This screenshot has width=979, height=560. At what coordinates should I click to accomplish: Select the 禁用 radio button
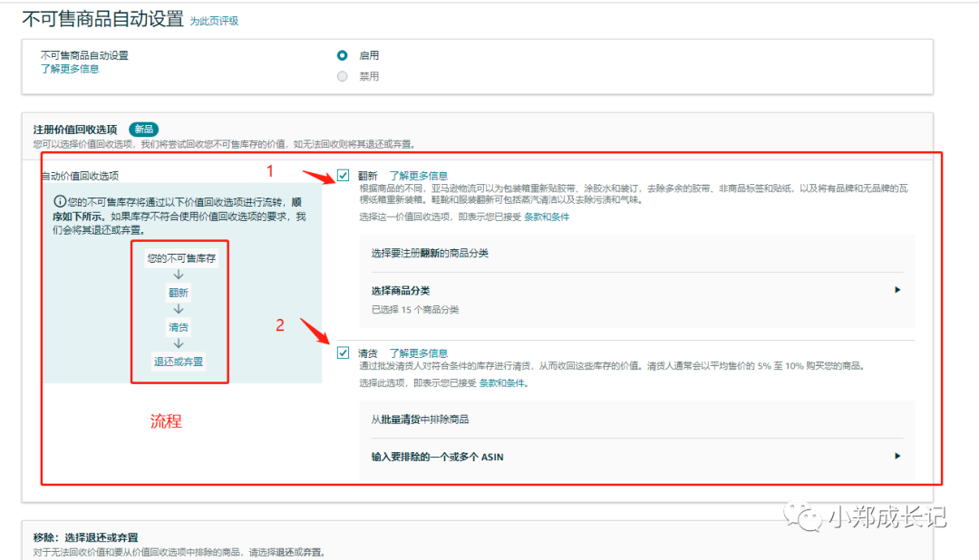click(x=342, y=76)
